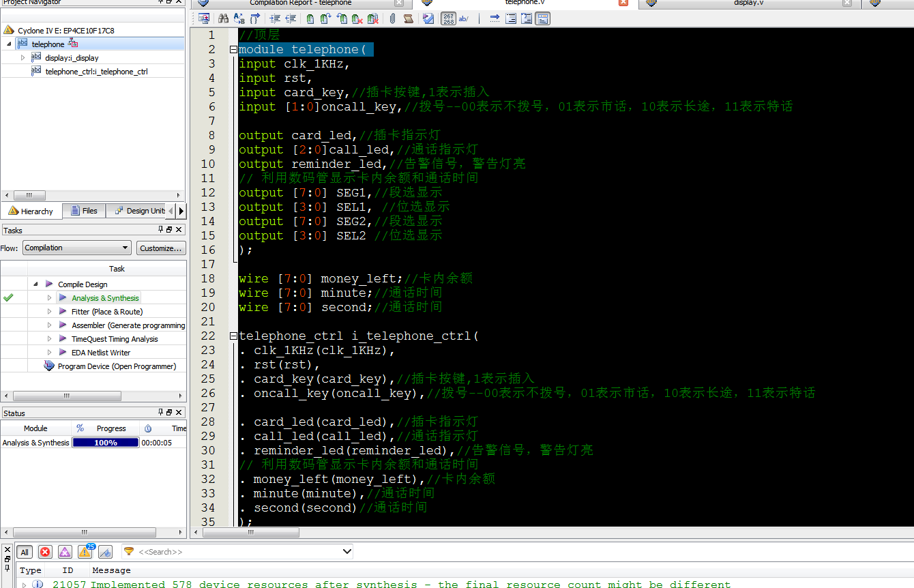Click the funnel filter icon in search box
The image size is (914, 588).
tap(129, 551)
